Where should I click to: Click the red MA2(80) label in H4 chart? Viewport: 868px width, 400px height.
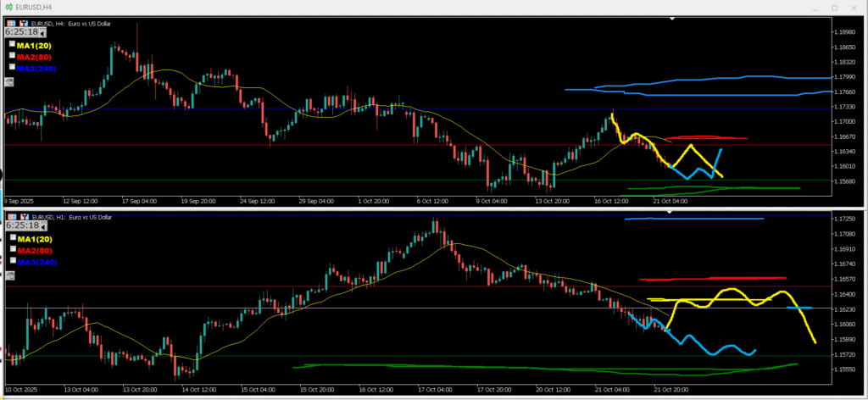34,57
